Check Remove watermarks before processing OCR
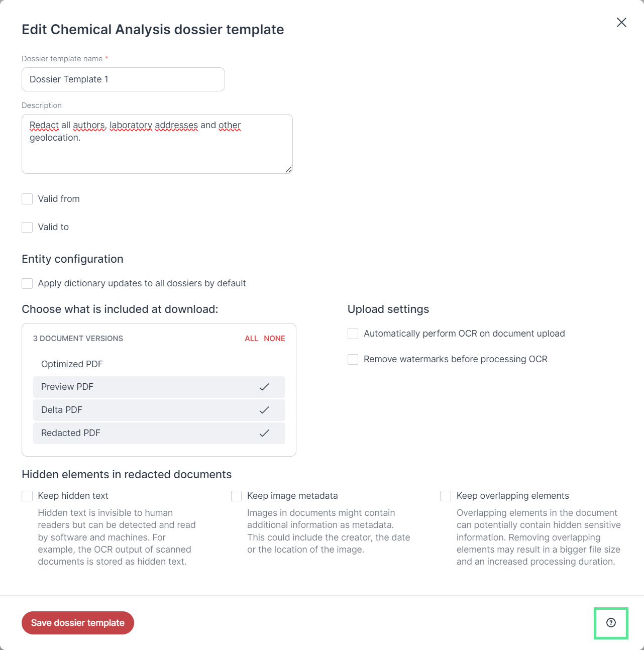 click(353, 359)
